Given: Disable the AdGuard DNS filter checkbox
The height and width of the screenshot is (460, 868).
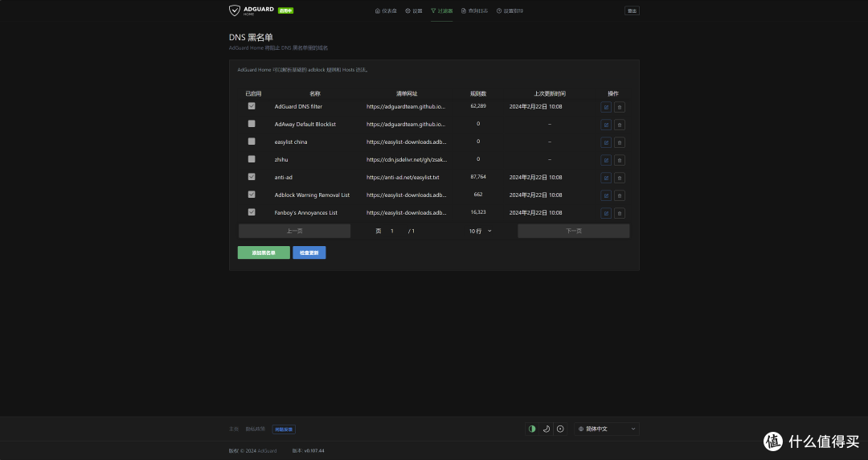Looking at the screenshot, I should (252, 106).
